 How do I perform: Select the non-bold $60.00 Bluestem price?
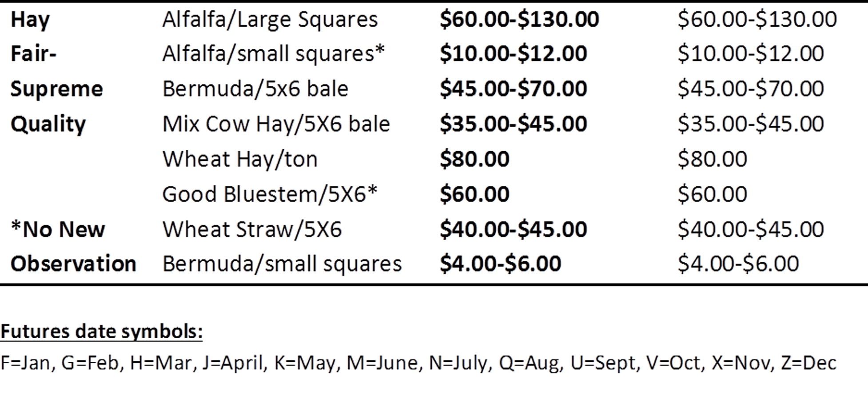[713, 194]
